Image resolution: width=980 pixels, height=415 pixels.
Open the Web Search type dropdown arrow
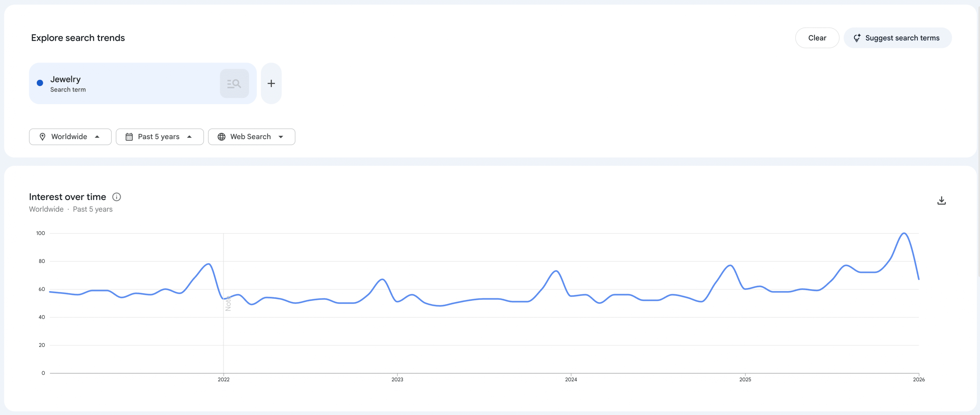point(281,136)
